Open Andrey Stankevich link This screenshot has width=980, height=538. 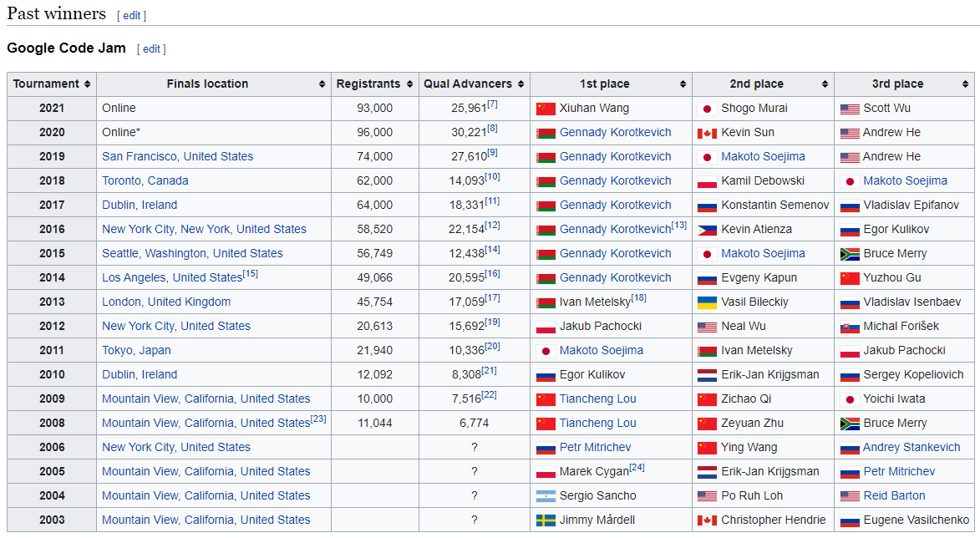click(x=911, y=447)
